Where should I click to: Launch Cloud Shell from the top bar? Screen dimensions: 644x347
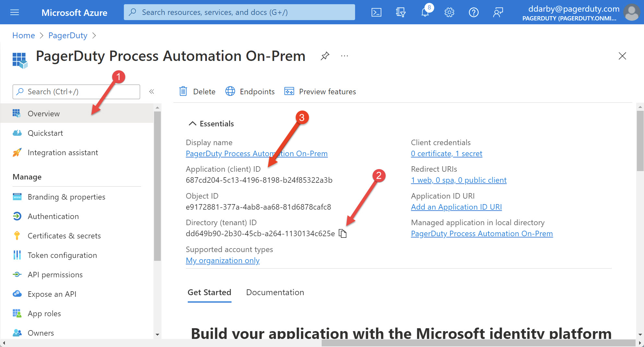pyautogui.click(x=376, y=12)
